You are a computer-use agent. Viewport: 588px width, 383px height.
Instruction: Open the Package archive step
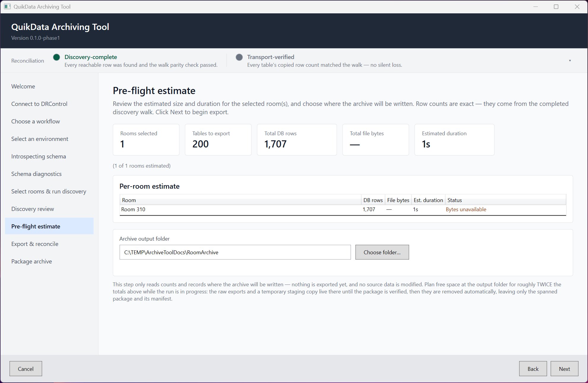[x=49, y=261]
